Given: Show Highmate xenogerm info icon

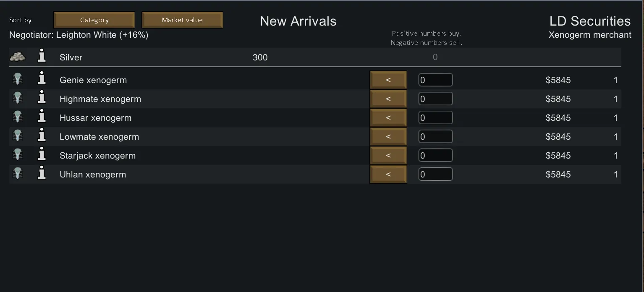Looking at the screenshot, I should [x=42, y=97].
